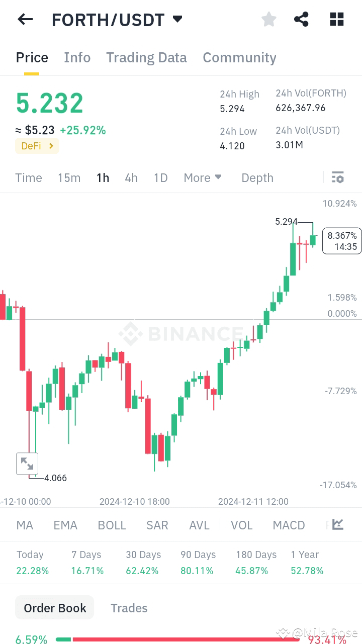Open the Depth view
Viewport: 362px width, 644px height.
(257, 177)
